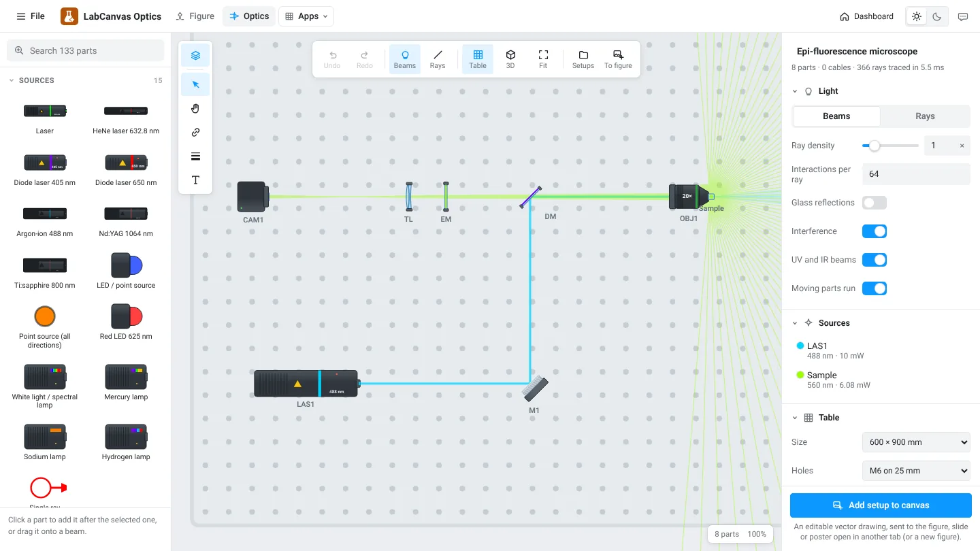Open the 3D view toolbar button
Viewport: 980px width, 551px height.
510,59
